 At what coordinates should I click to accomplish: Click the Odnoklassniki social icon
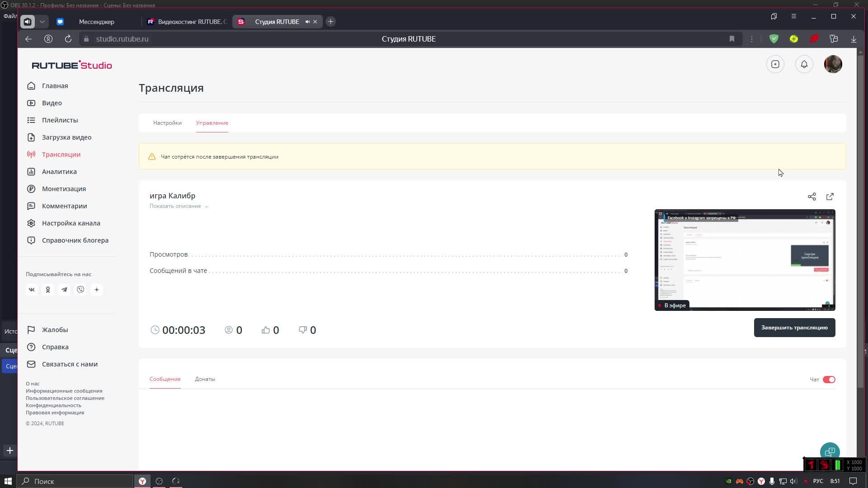point(48,290)
